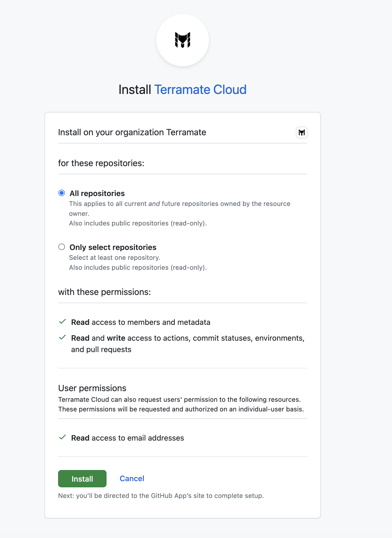Click the Only select repositories label

pyautogui.click(x=113, y=247)
